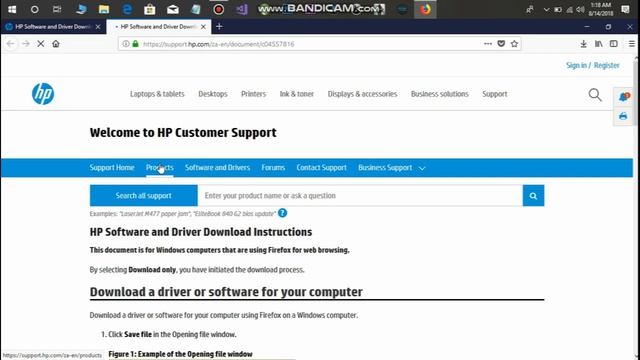Screen dimensions: 640x360
Task: Open File Explorer from the taskbar
Action: pos(104,9)
